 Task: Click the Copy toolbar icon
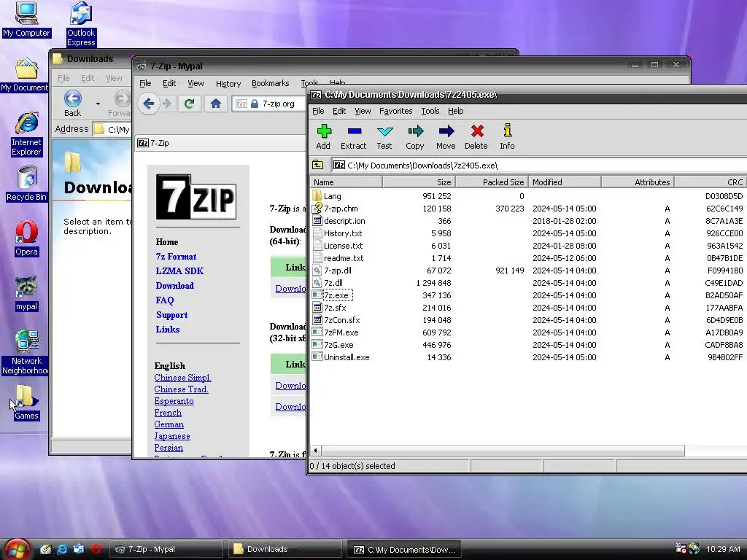[x=415, y=136]
